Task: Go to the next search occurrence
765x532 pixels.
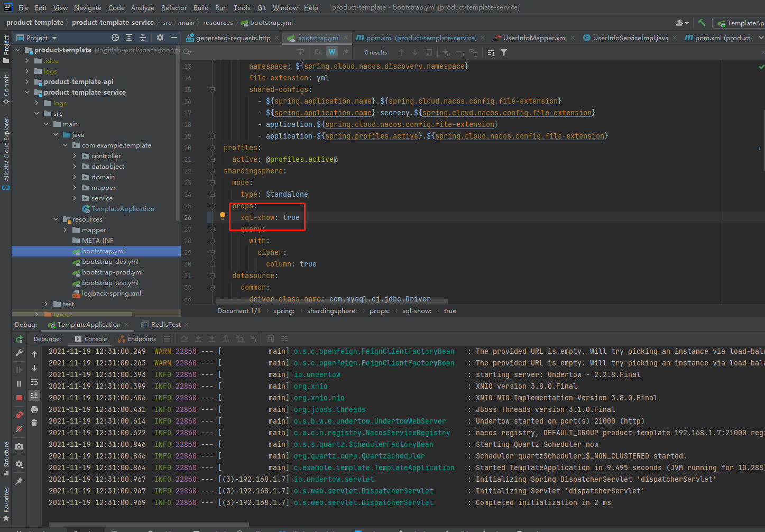Action: pos(415,52)
